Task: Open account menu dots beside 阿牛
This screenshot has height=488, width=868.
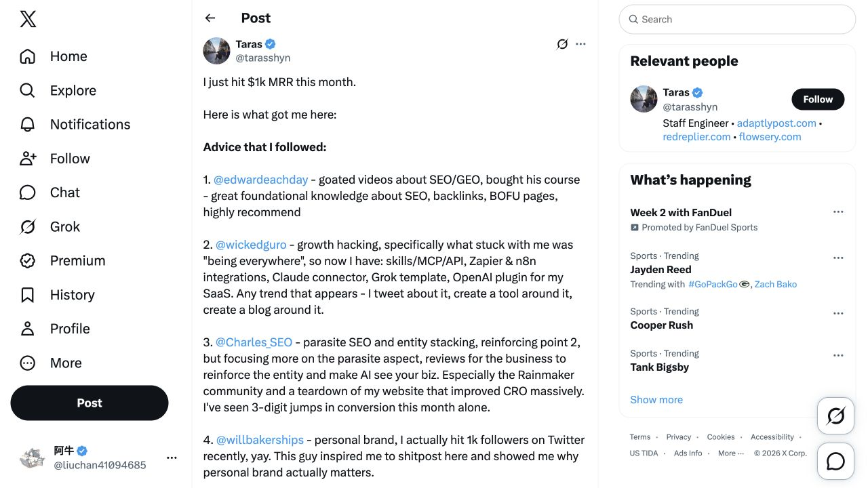Action: [x=172, y=457]
